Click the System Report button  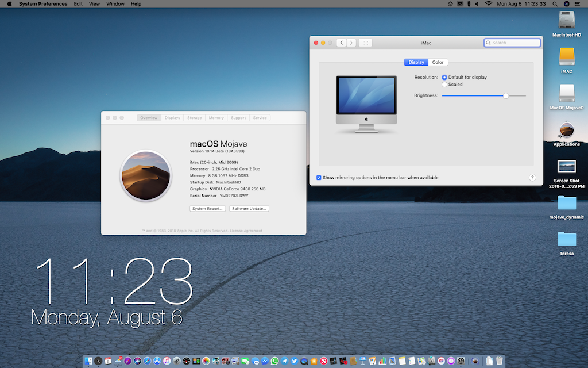208,209
